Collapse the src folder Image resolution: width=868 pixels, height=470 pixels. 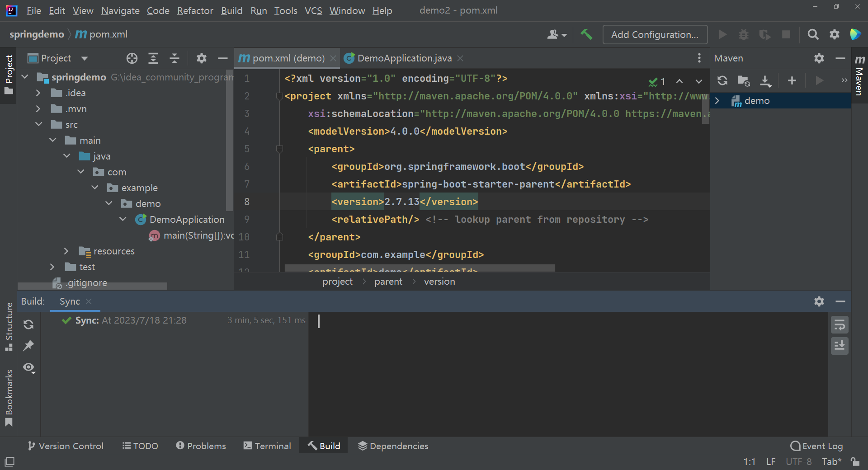38,124
